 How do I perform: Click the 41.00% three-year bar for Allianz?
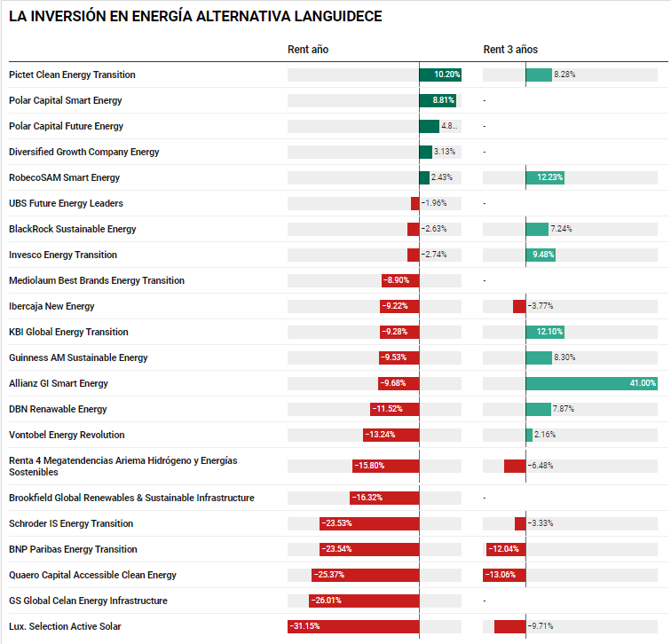click(592, 383)
